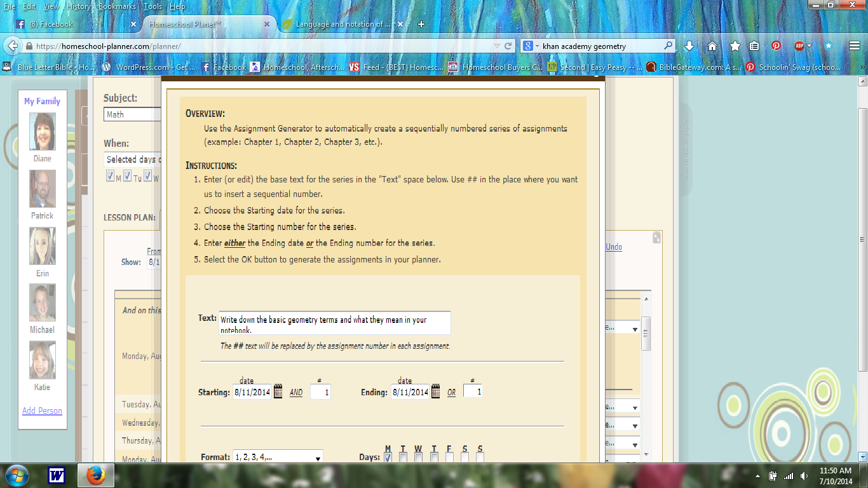Open the Firefox hamburger menu

click(855, 46)
